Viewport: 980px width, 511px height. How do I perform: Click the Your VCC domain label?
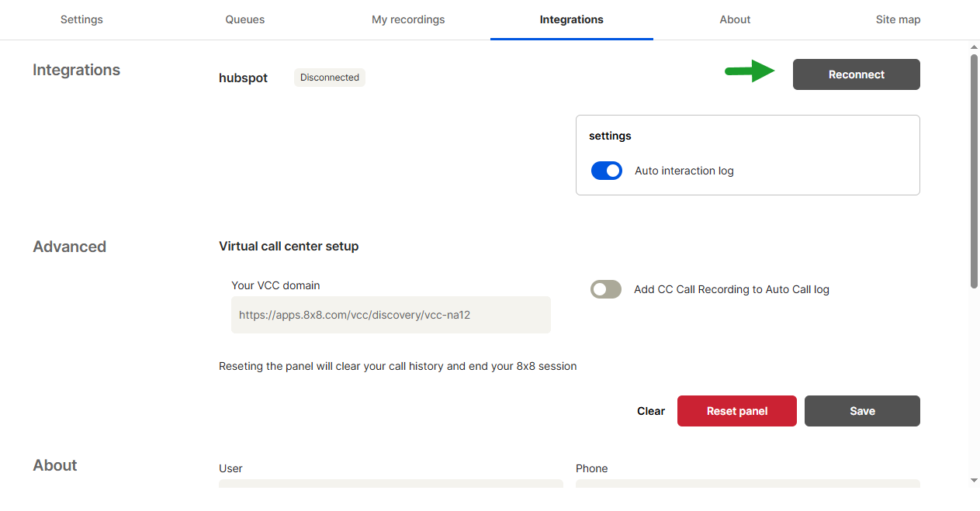click(275, 285)
